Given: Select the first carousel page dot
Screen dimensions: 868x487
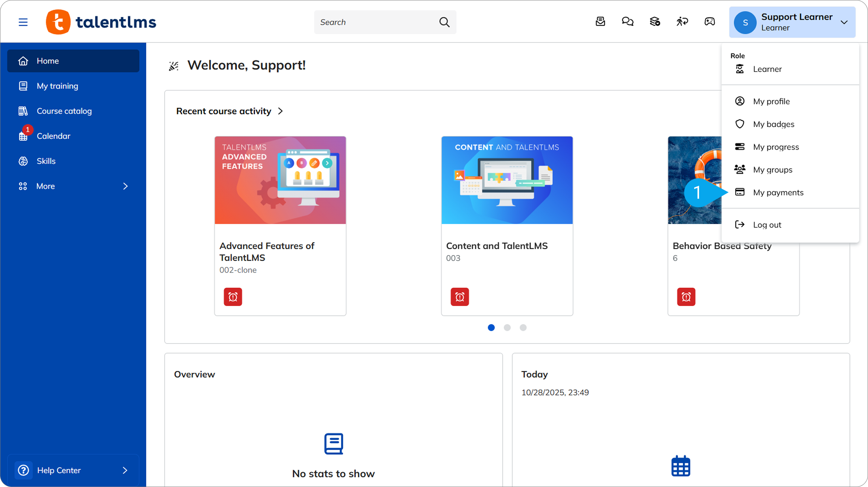Looking at the screenshot, I should [x=491, y=328].
